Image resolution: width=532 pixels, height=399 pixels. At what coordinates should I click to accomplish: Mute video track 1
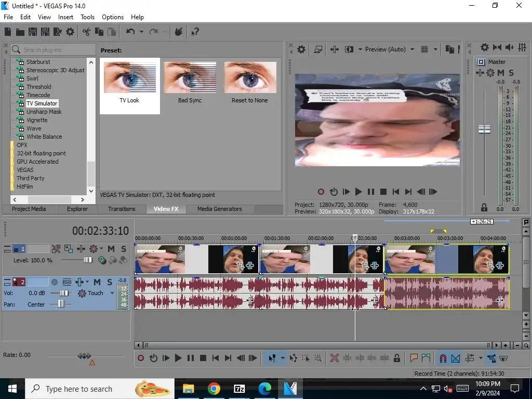111,249
